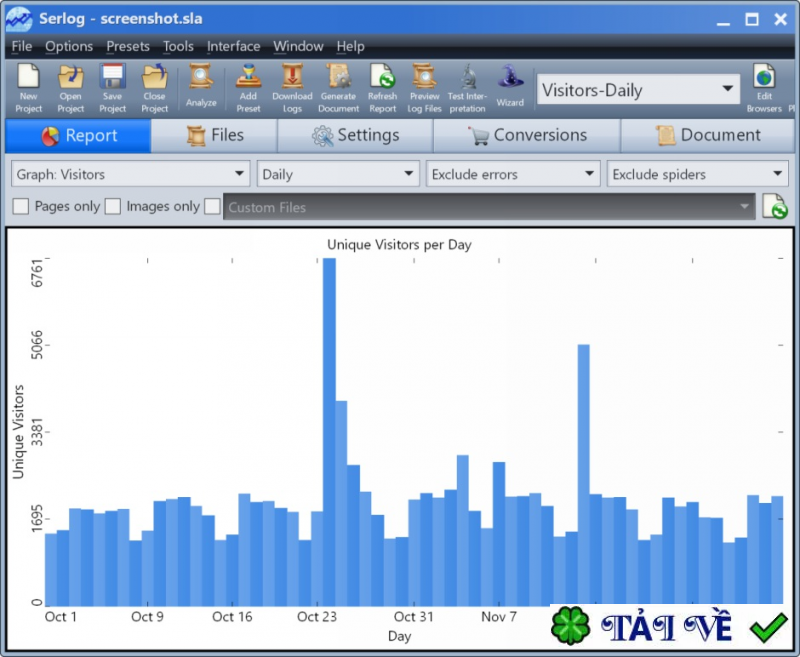Click the Unique Visitors y-axis title

click(x=18, y=432)
